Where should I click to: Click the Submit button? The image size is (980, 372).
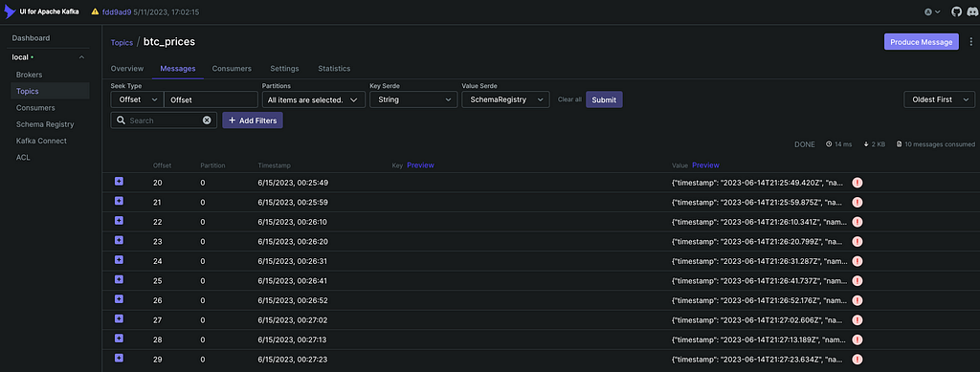pos(604,99)
